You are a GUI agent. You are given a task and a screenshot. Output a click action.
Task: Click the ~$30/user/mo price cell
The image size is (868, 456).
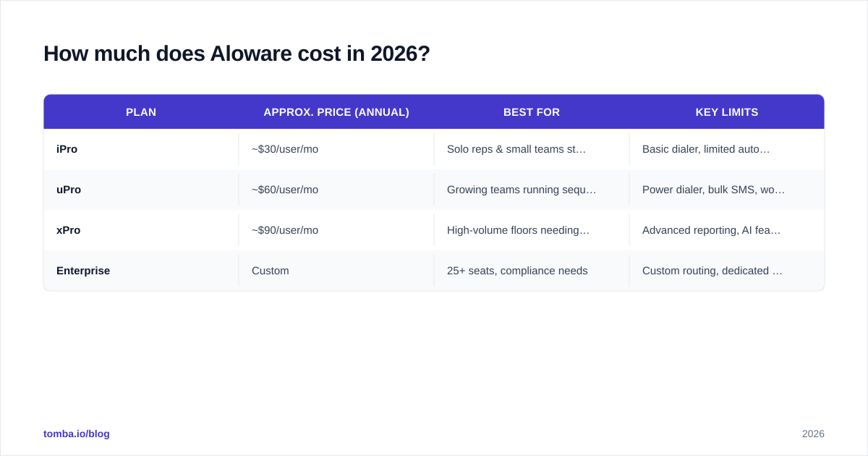point(336,149)
